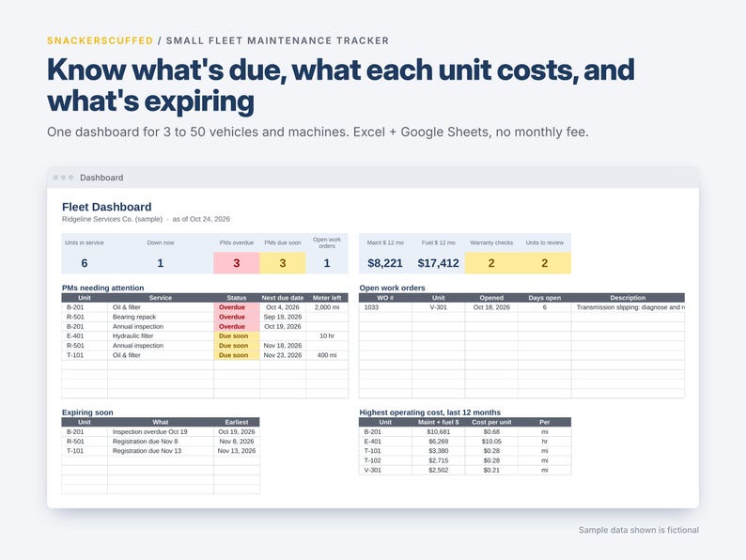The height and width of the screenshot is (560, 746).
Task: Click 'Sample data shown is fictional' note
Action: click(x=639, y=530)
